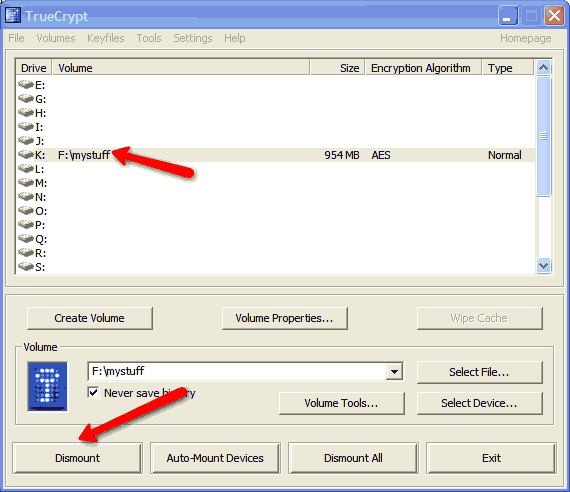The image size is (570, 492).
Task: Click the scroll up arrow of drive list
Action: pyautogui.click(x=543, y=67)
